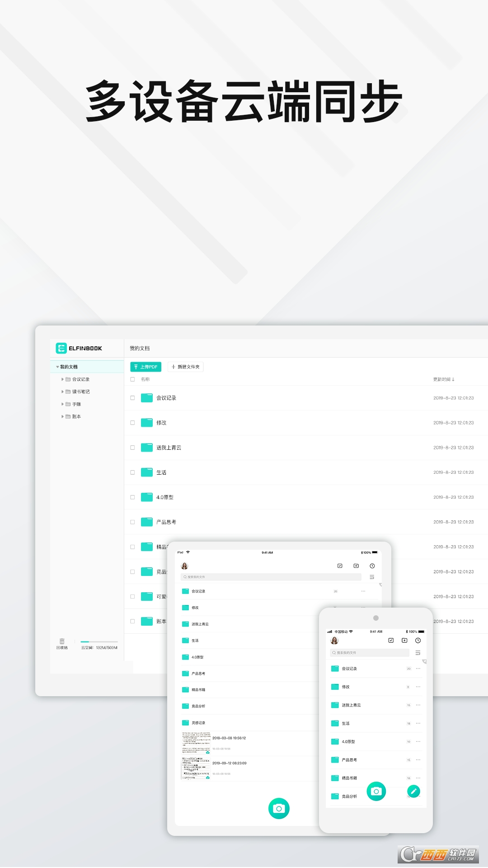
Task: Tap the green pencil edit button on phone
Action: coord(413,791)
